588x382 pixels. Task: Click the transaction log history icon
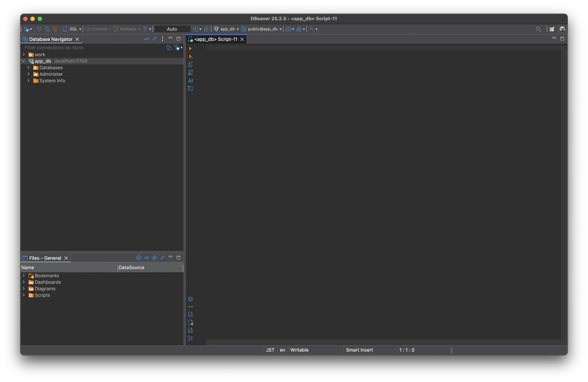click(x=195, y=29)
